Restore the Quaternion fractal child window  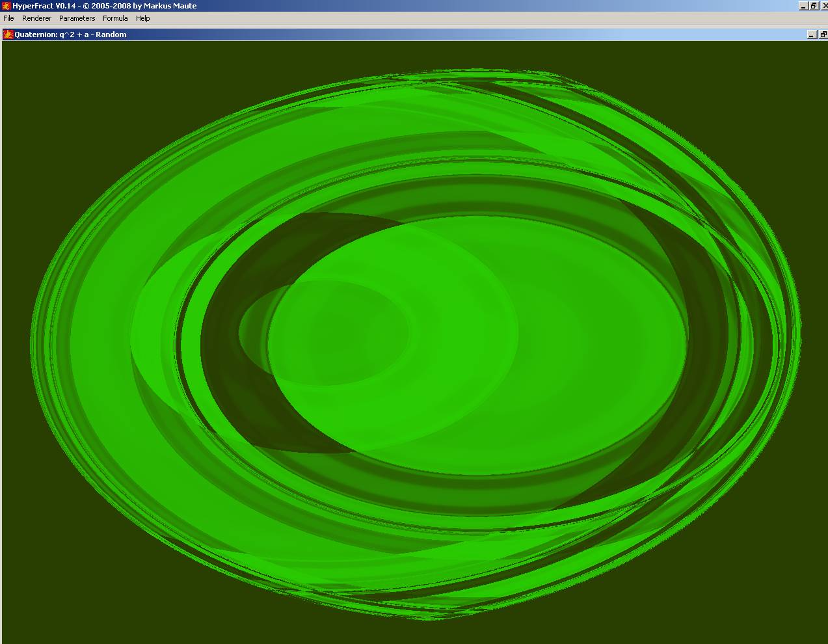(x=822, y=34)
